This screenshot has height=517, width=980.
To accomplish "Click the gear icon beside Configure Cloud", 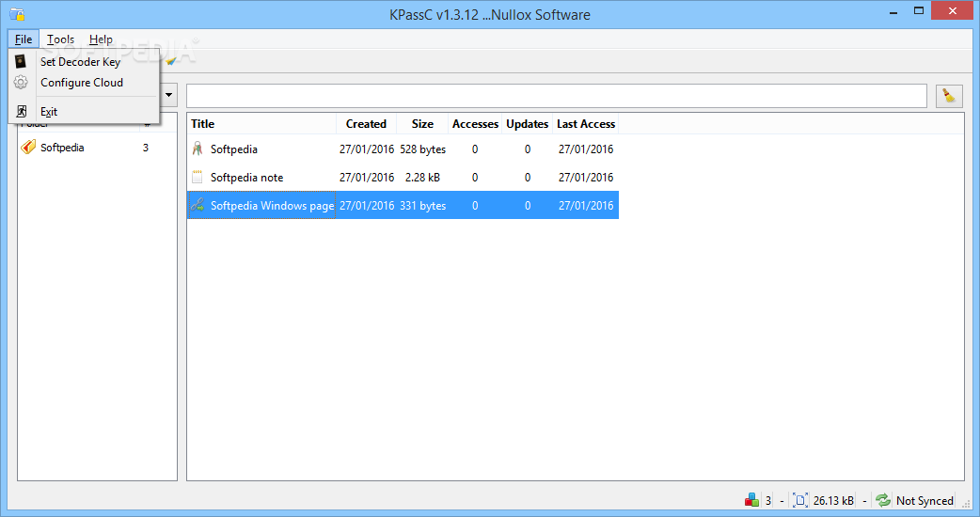I will click(x=21, y=83).
